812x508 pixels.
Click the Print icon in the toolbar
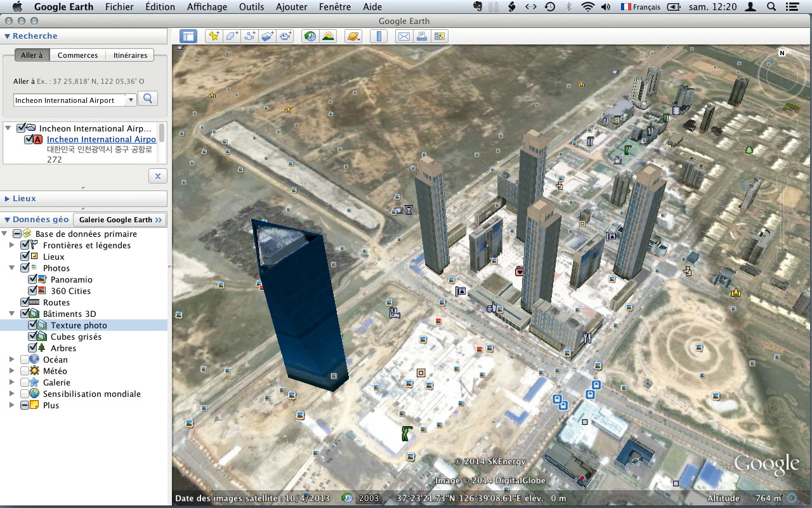(x=421, y=36)
